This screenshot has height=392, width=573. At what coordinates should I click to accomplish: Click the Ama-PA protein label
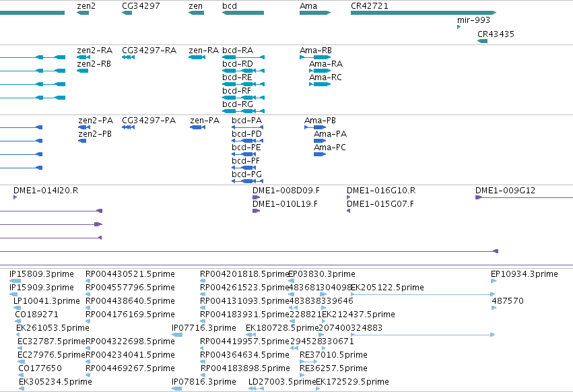pyautogui.click(x=331, y=134)
